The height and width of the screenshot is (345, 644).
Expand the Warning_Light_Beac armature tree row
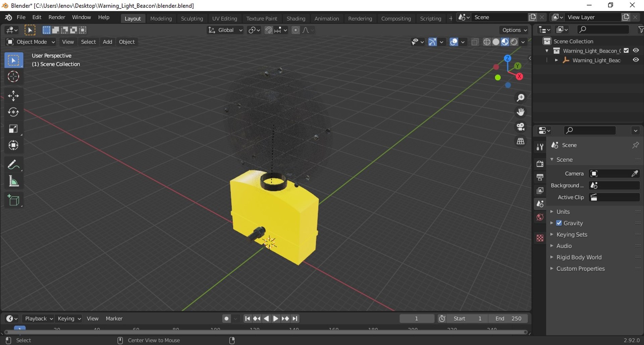(556, 60)
